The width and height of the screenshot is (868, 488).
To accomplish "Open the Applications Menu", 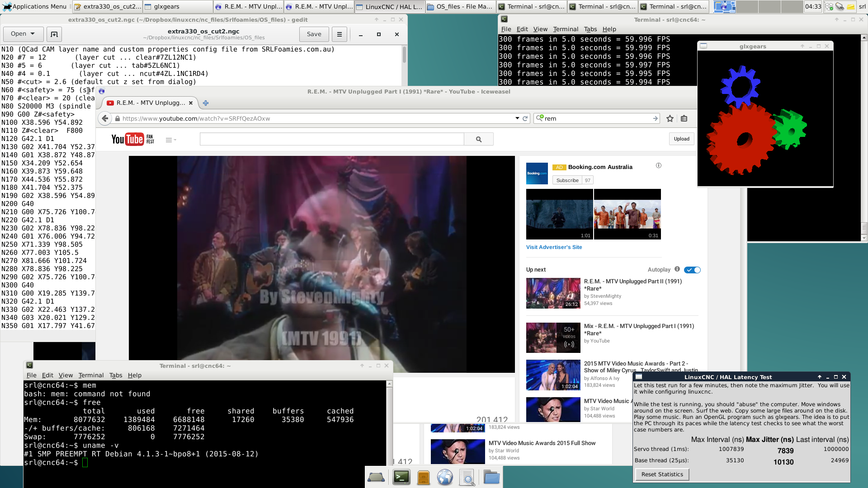I will click(35, 6).
